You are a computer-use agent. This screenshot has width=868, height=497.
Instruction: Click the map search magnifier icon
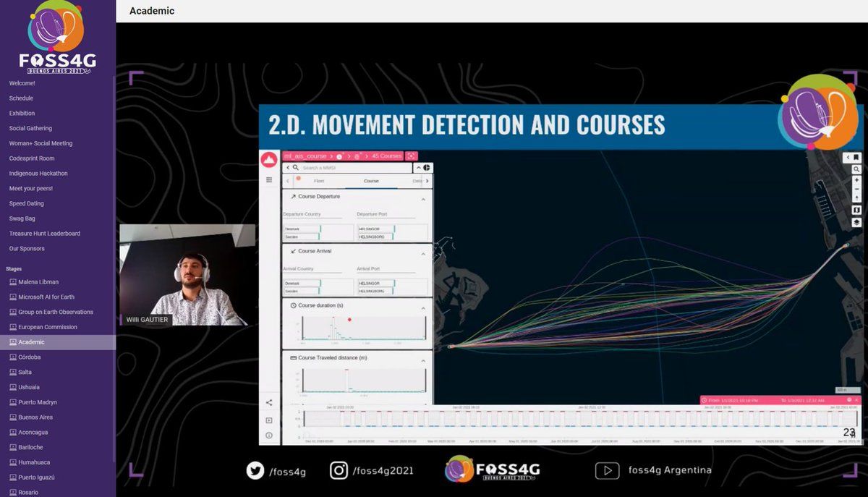(x=856, y=169)
